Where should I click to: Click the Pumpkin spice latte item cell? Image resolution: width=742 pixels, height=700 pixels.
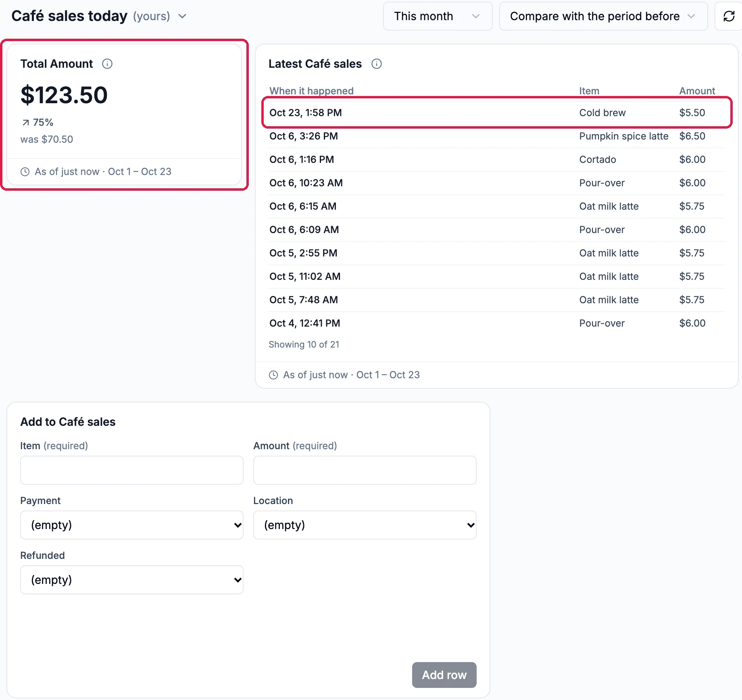(x=624, y=136)
